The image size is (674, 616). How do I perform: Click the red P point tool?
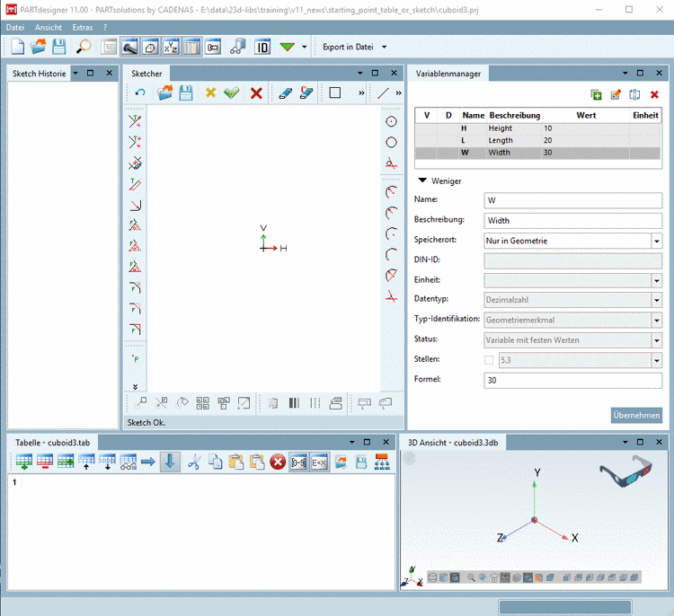point(135,358)
